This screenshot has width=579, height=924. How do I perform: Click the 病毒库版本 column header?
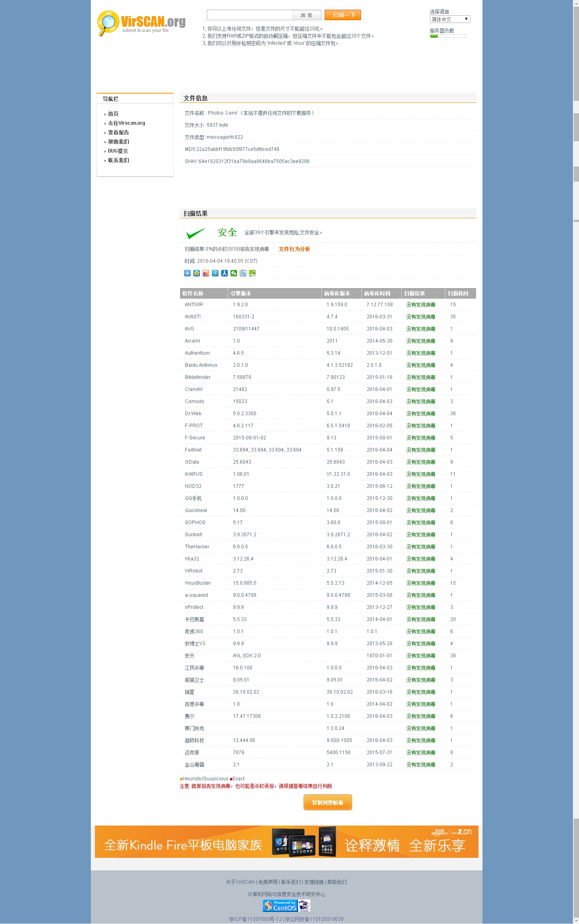[342, 293]
